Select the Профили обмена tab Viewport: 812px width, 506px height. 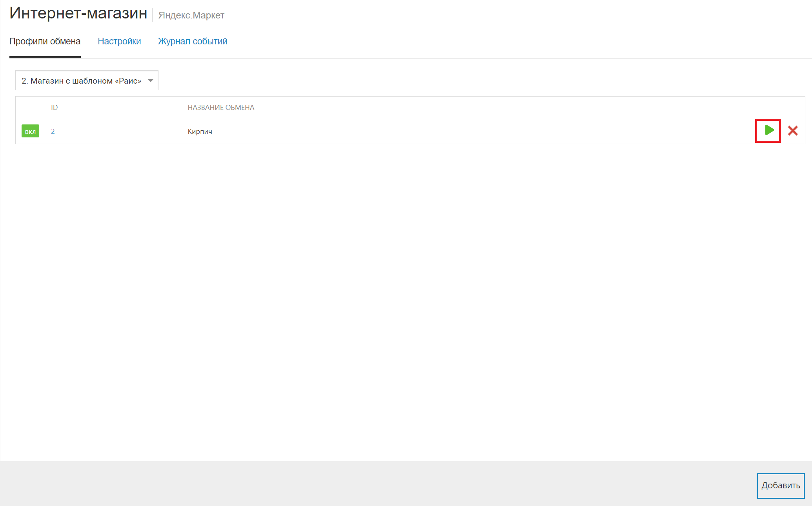click(45, 41)
